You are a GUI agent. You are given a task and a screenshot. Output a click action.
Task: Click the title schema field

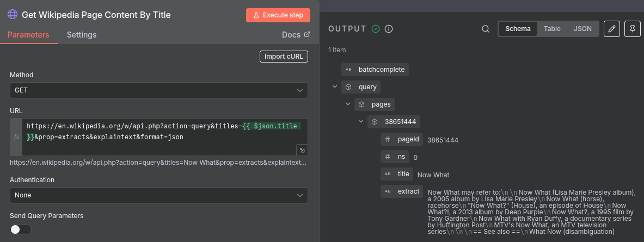(x=397, y=174)
